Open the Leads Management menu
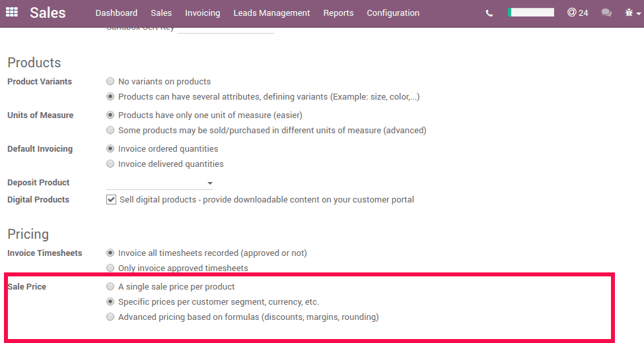Image resolution: width=644 pixels, height=343 pixels. 271,13
